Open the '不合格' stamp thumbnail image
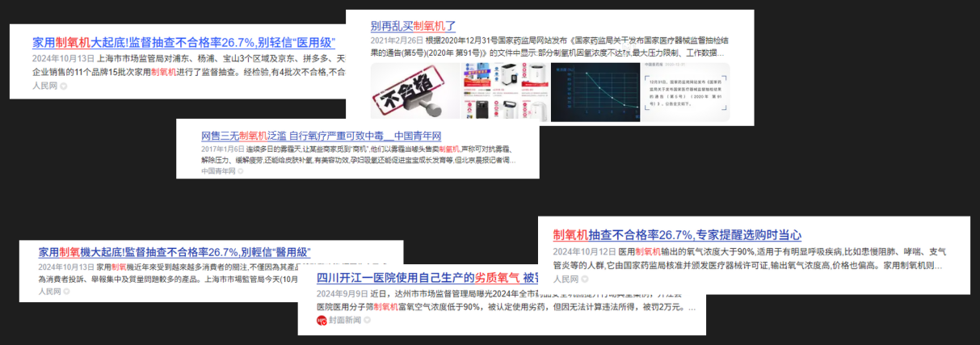This screenshot has height=345, width=980. (414, 91)
